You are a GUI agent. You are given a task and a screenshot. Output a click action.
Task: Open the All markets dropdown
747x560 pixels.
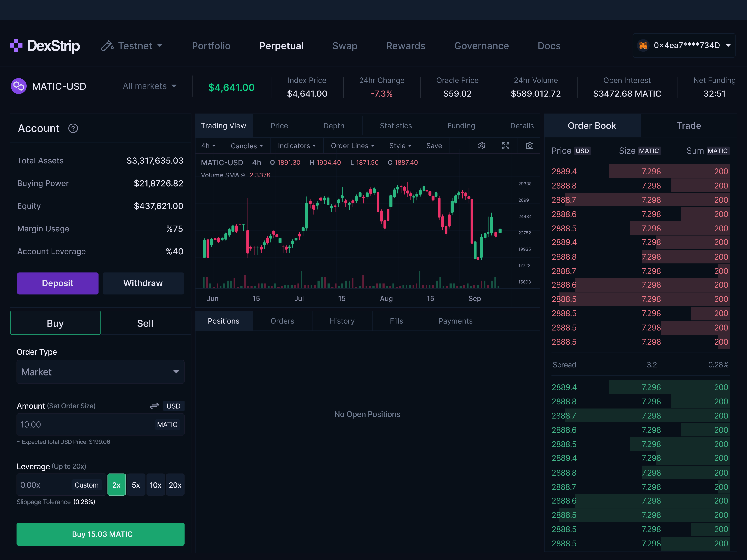pyautogui.click(x=150, y=86)
